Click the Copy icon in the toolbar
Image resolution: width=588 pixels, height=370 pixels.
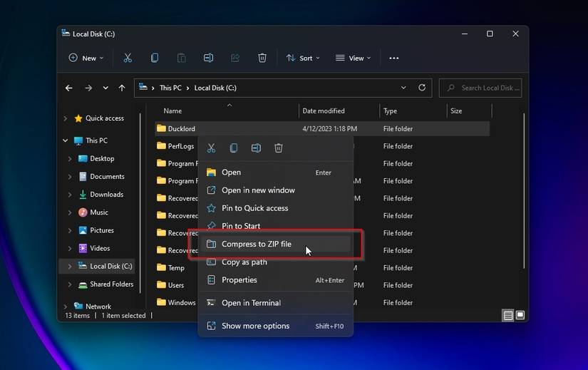(155, 58)
